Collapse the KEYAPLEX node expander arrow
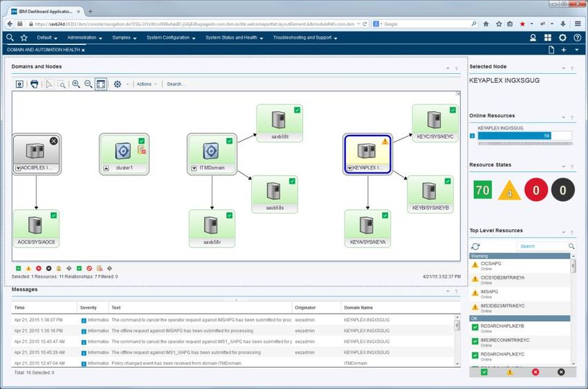 (349, 169)
